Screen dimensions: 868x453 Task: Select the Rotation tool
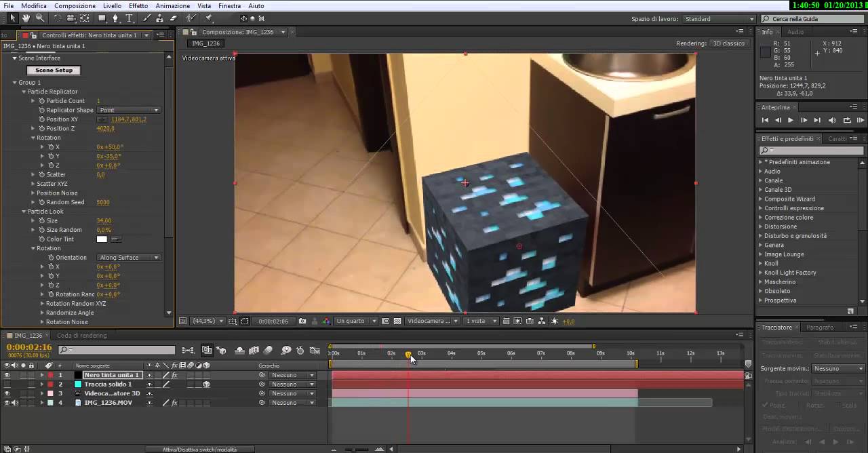(58, 18)
